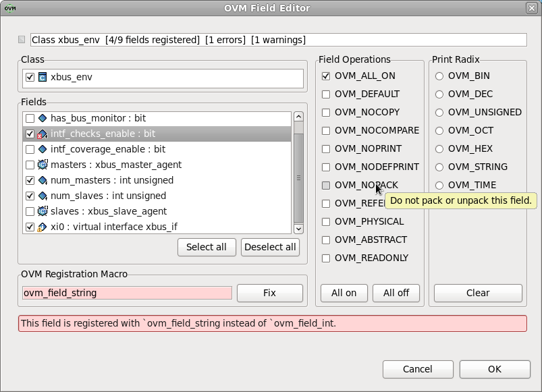Screen dimensions: 542x392
Task: Check the OVM_NOPRINT field operation
Action: click(326, 148)
